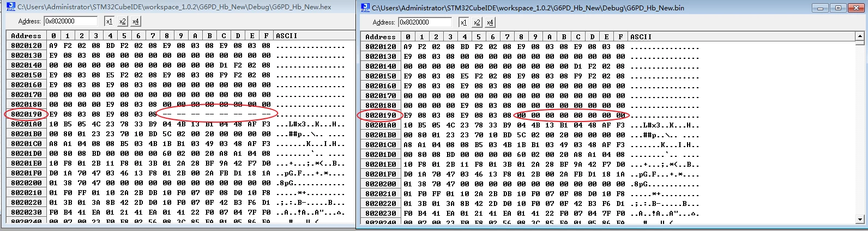Screen dimensions: 868x231
Task: Click column header 'F' in .hex window
Action: pos(266,35)
